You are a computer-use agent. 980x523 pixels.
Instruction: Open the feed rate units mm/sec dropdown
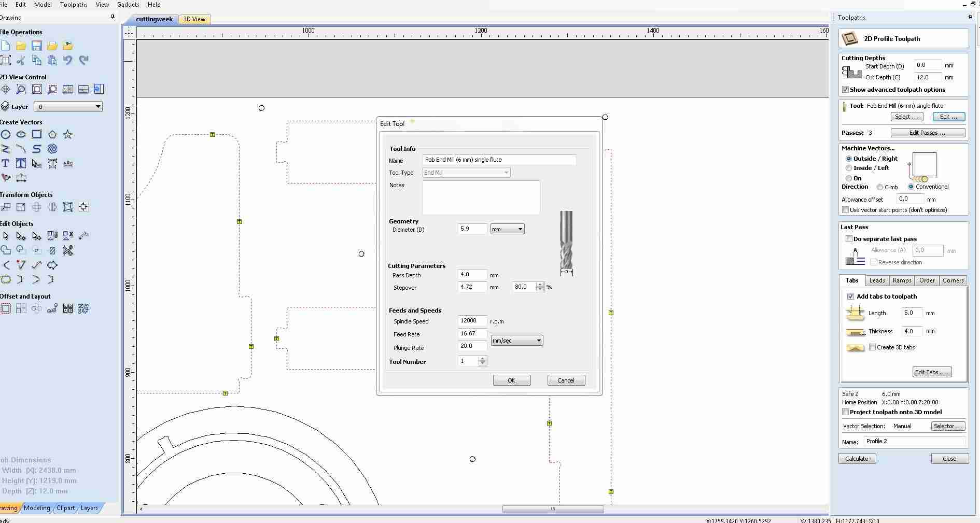(517, 341)
